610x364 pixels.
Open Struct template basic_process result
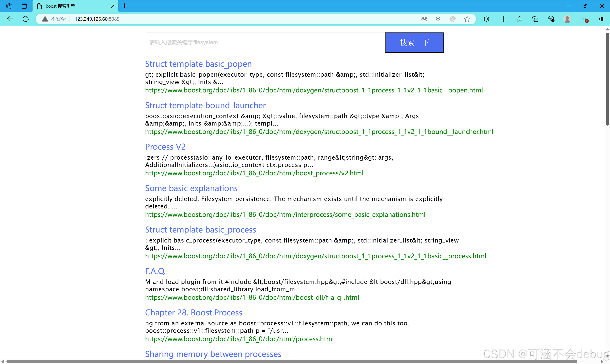(200, 230)
